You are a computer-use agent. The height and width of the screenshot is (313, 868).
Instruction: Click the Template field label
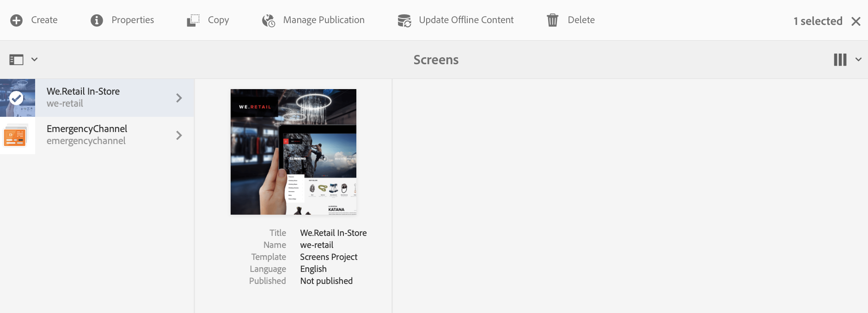click(x=269, y=257)
